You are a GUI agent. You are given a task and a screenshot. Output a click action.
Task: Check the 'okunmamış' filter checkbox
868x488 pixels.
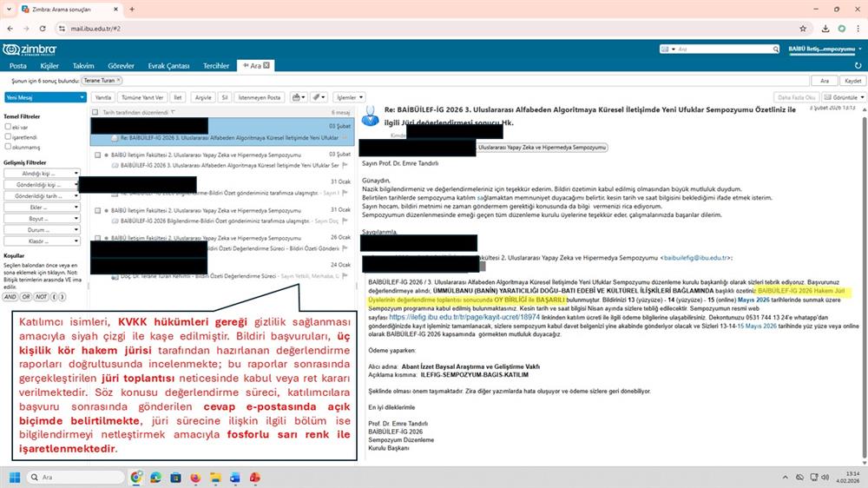point(8,148)
